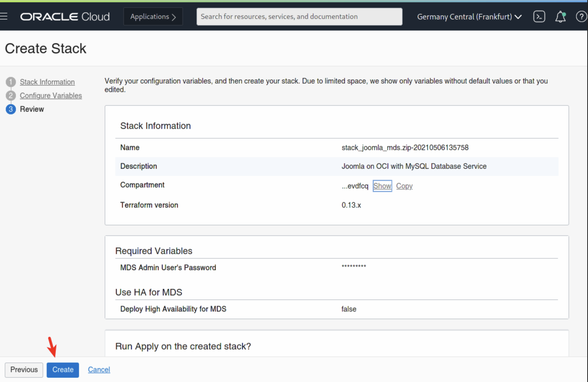Focus the resource search field
The height and width of the screenshot is (382, 588).
[299, 17]
